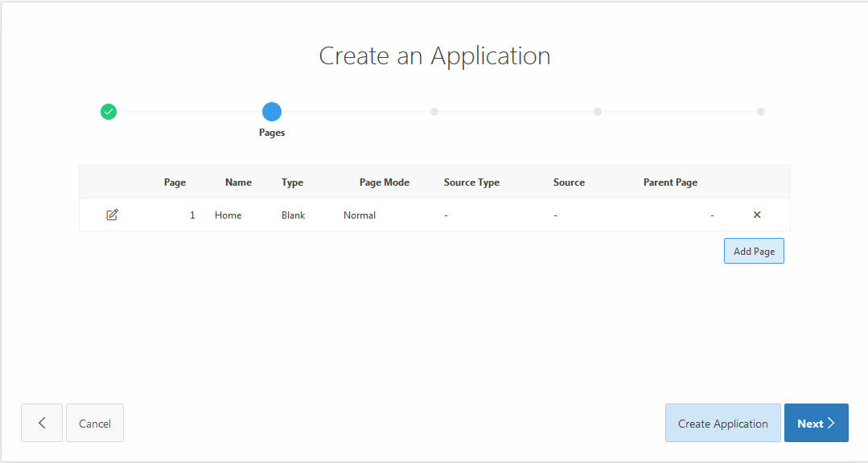Image resolution: width=868 pixels, height=463 pixels.
Task: Click the Page Mode column header
Action: 385,182
